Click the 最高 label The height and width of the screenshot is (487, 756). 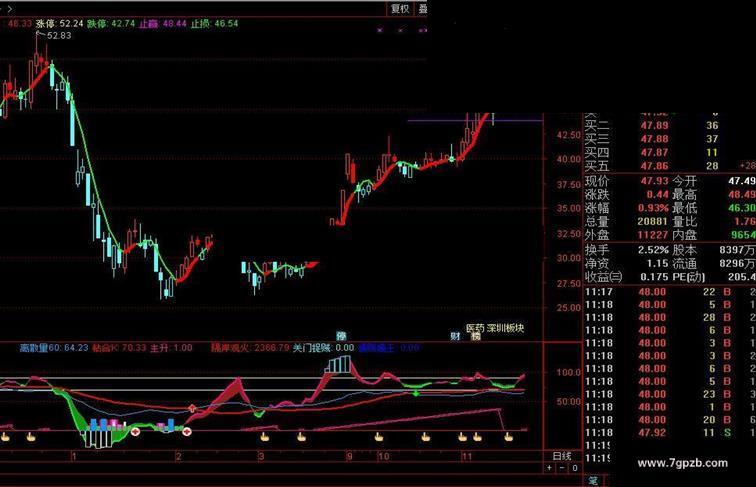click(x=684, y=195)
